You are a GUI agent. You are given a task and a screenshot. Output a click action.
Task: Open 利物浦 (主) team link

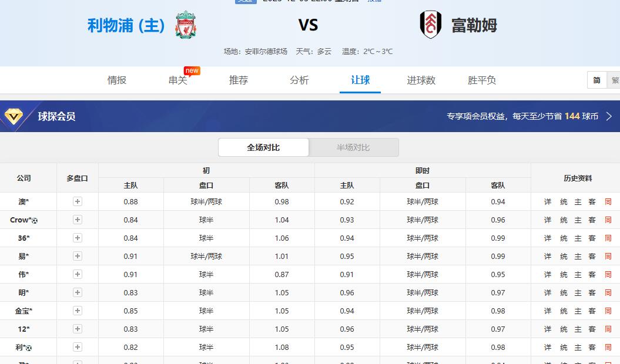(126, 25)
